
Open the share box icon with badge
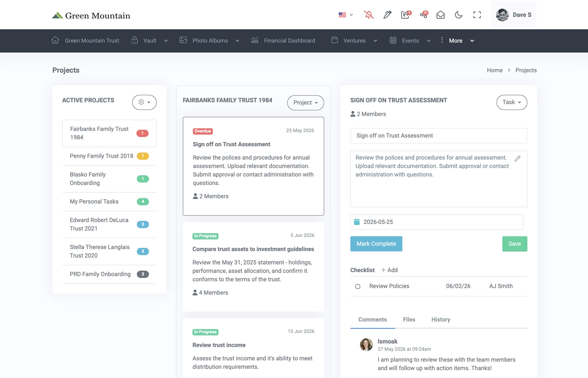(x=405, y=15)
